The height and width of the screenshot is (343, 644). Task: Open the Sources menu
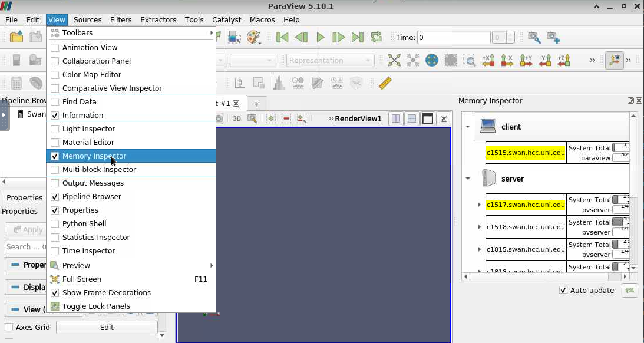87,19
